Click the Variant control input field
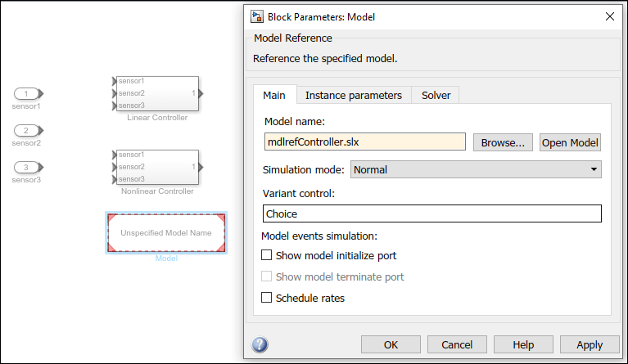The image size is (628, 364). (432, 213)
